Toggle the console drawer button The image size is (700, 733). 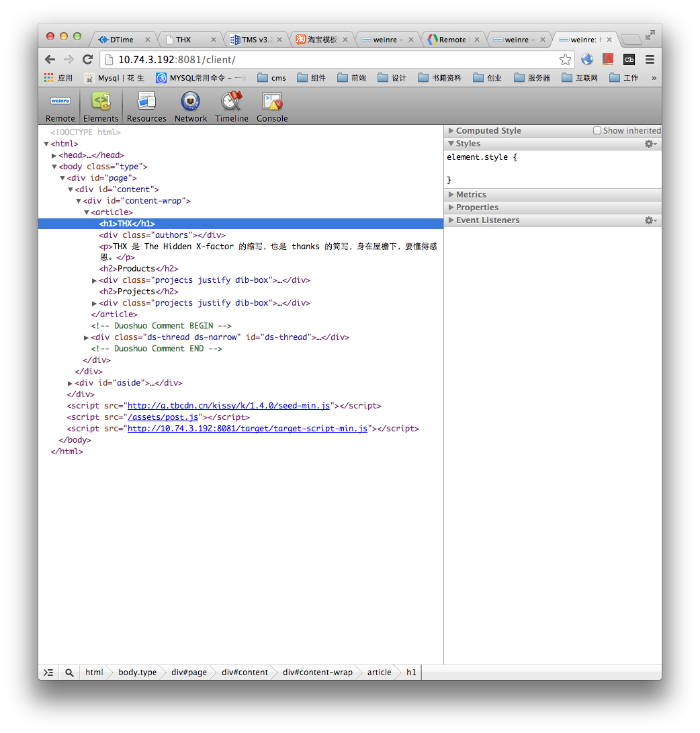click(x=48, y=673)
